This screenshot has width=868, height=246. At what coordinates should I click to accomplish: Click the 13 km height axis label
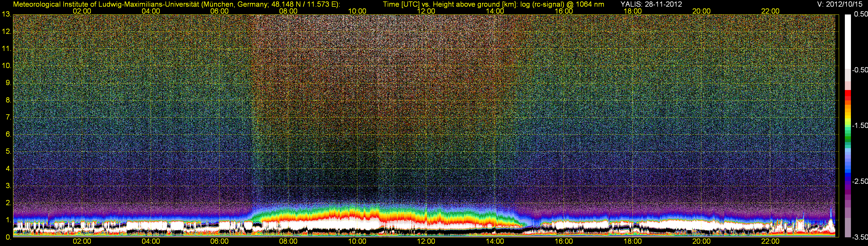[x=7, y=14]
